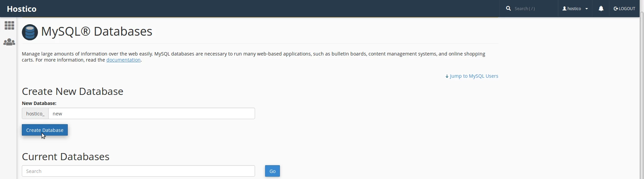Viewport: 644px width, 179px height.
Task: Jump to MySQL Users link
Action: click(472, 76)
